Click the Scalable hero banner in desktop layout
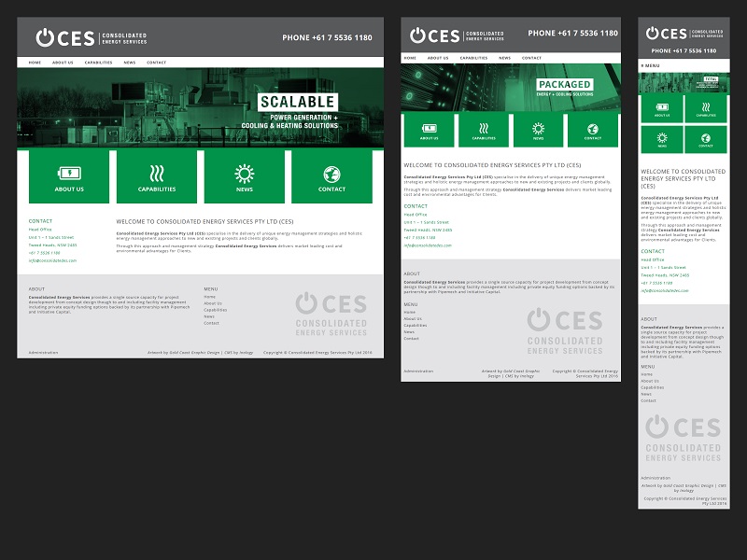The image size is (747, 560). [200, 108]
